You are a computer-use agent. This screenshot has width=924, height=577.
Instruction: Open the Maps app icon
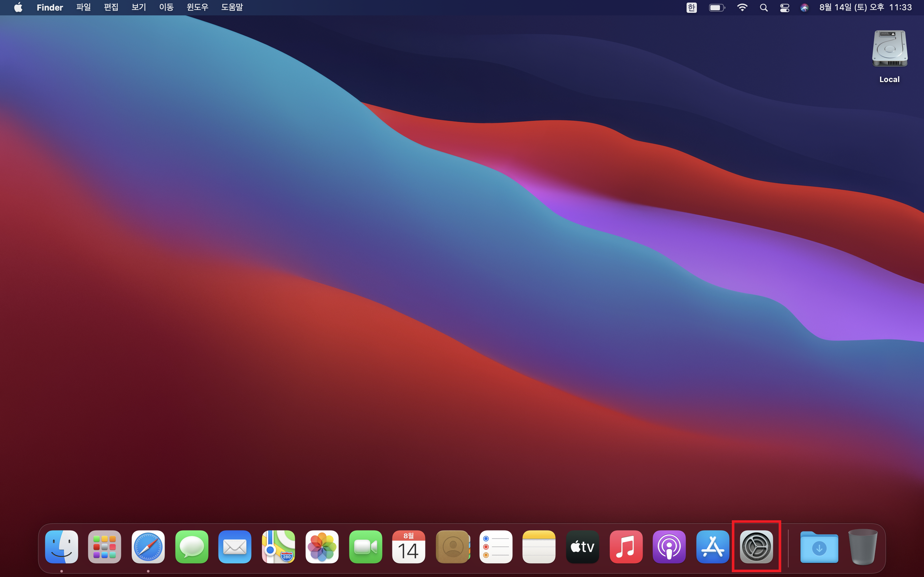tap(278, 547)
